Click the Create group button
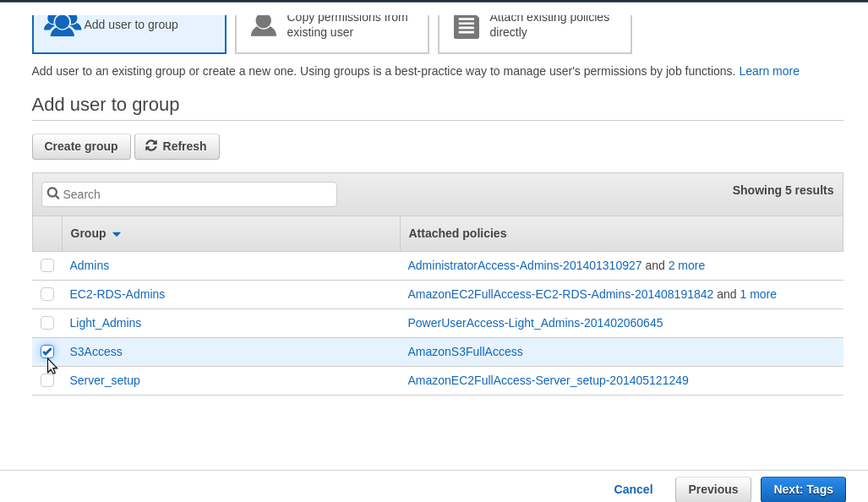 coord(81,146)
